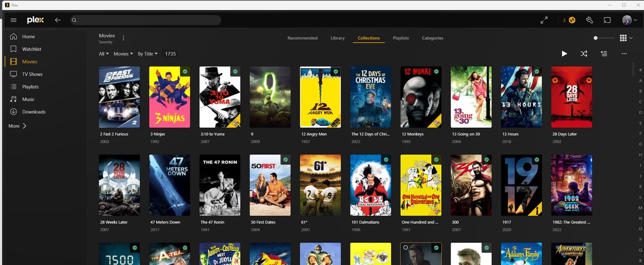Click the 13 Going on 30 title

(466, 134)
